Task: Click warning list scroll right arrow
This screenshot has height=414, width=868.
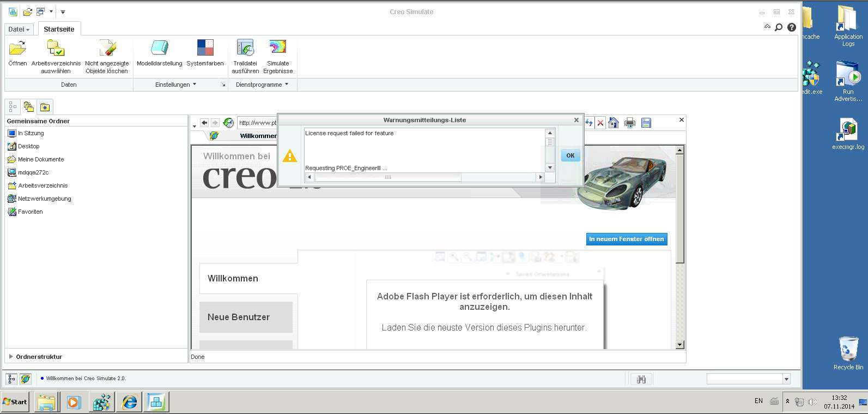Action: pos(541,177)
